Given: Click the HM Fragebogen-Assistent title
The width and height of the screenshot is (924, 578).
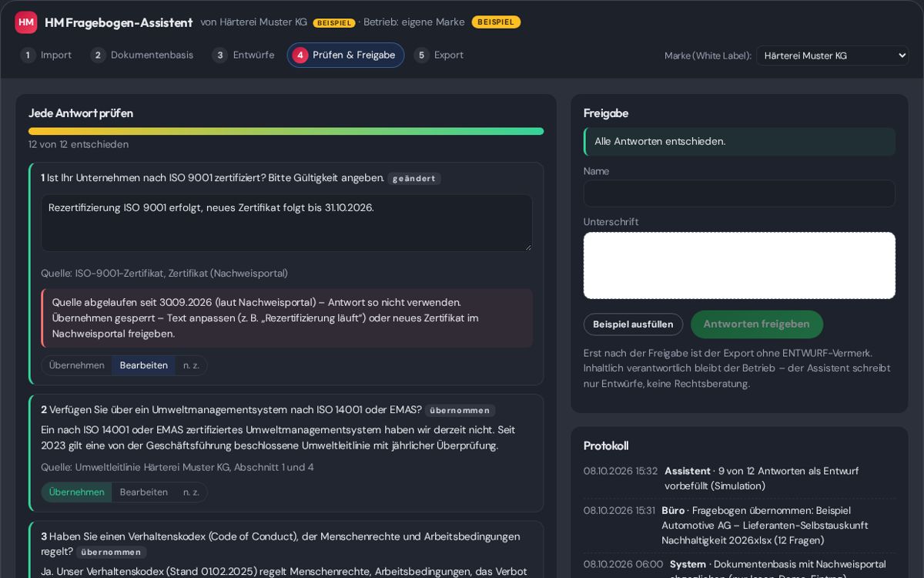Looking at the screenshot, I should click(119, 22).
